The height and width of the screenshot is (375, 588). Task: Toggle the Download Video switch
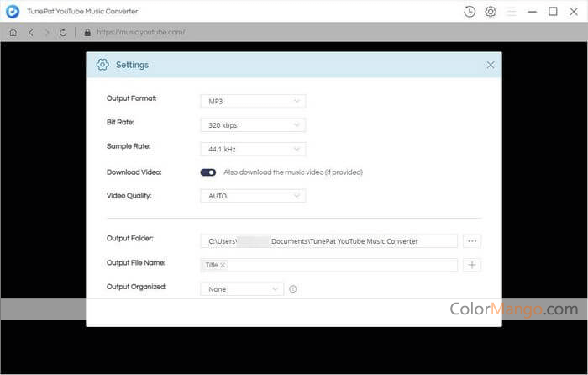(208, 172)
